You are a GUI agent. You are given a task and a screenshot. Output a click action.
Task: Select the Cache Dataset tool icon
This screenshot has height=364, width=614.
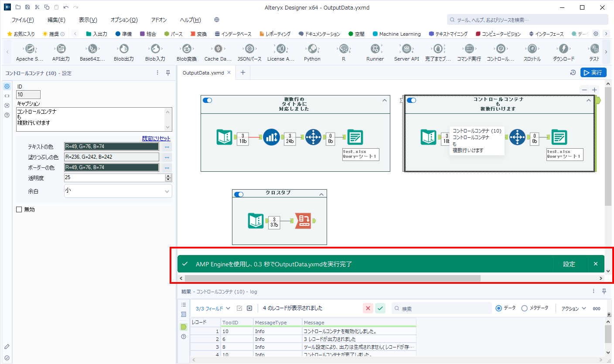coord(218,49)
